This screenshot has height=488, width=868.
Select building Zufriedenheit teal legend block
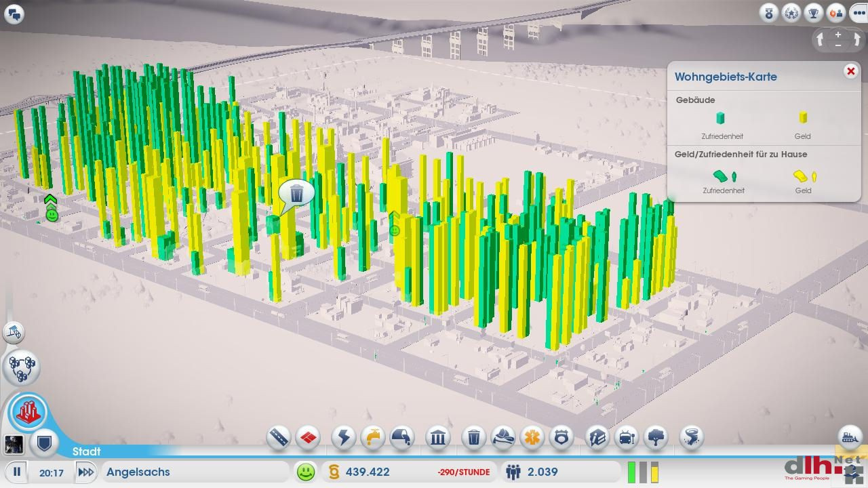point(720,118)
